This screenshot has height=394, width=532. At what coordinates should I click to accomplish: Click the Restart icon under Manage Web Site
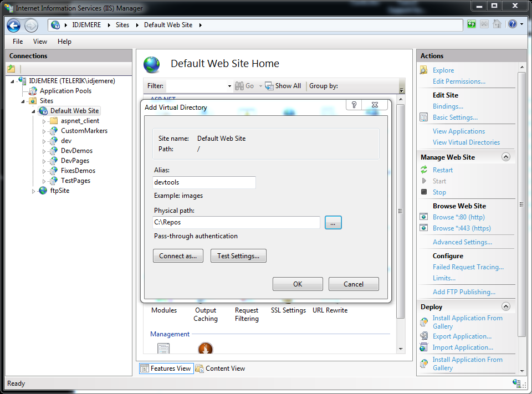click(x=424, y=170)
